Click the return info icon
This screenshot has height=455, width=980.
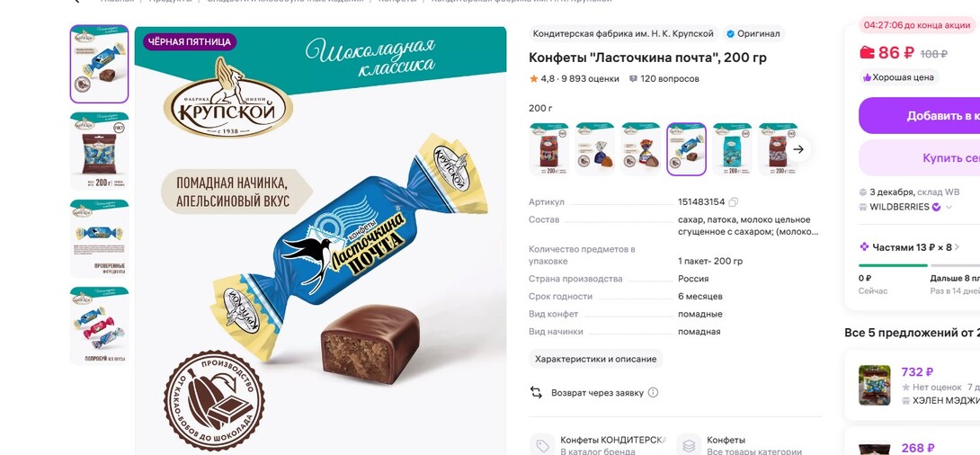click(x=653, y=392)
